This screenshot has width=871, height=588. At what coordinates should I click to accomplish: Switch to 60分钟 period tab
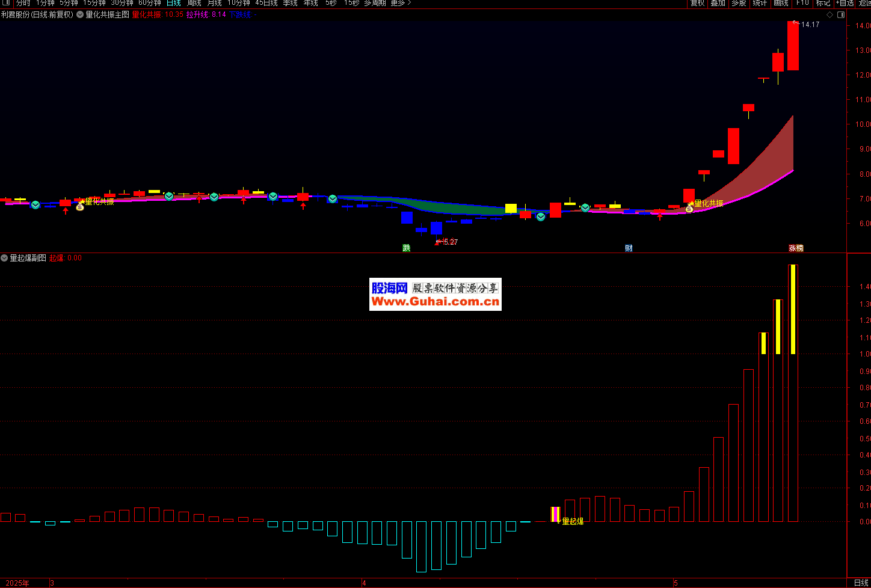coord(150,3)
